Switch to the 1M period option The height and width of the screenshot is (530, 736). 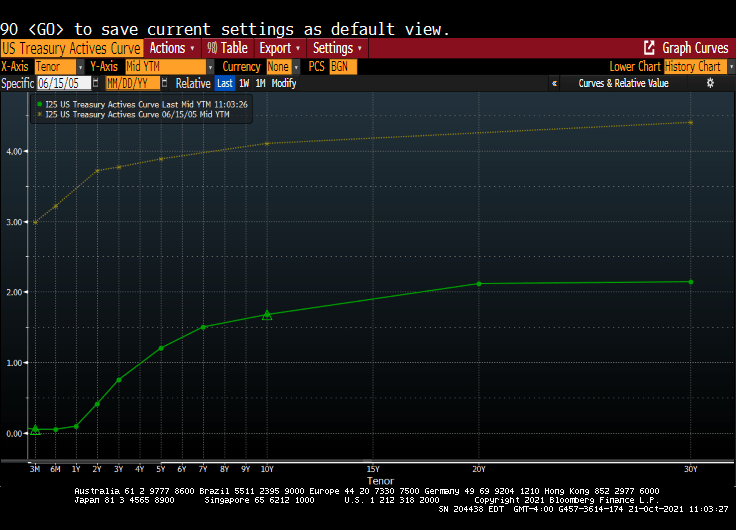[x=260, y=84]
